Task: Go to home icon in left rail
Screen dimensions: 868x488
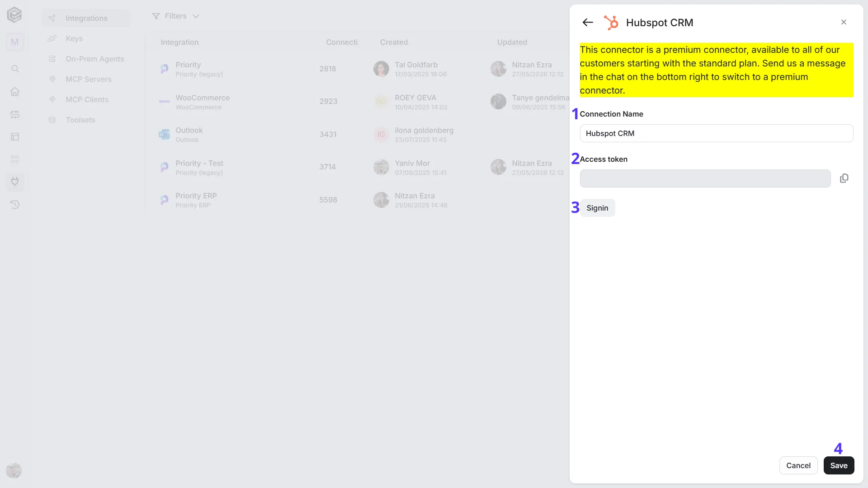Action: pos(15,92)
